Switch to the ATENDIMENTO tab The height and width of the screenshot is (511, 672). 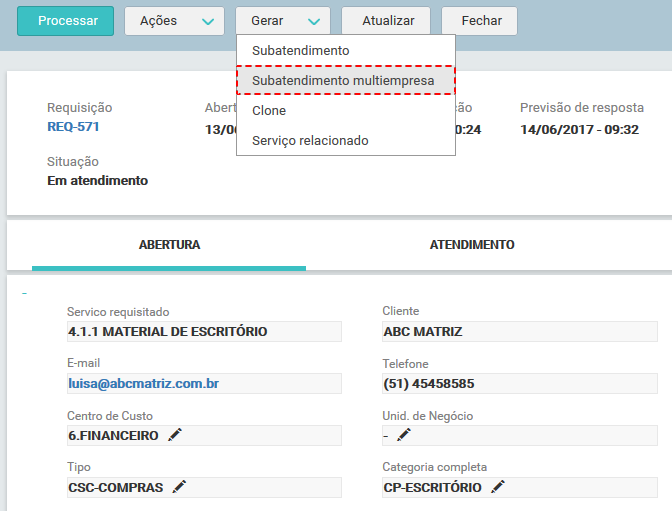(x=472, y=245)
